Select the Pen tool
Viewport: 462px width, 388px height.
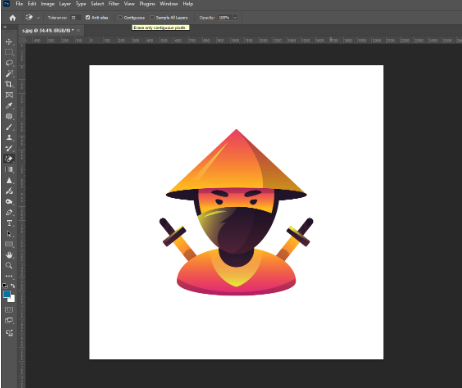click(x=9, y=212)
